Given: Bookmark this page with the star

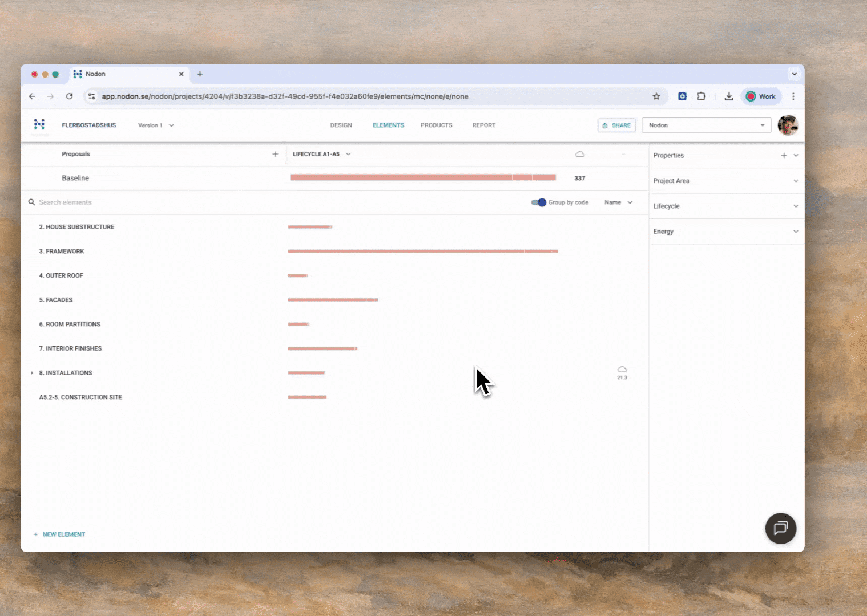Looking at the screenshot, I should [x=656, y=96].
